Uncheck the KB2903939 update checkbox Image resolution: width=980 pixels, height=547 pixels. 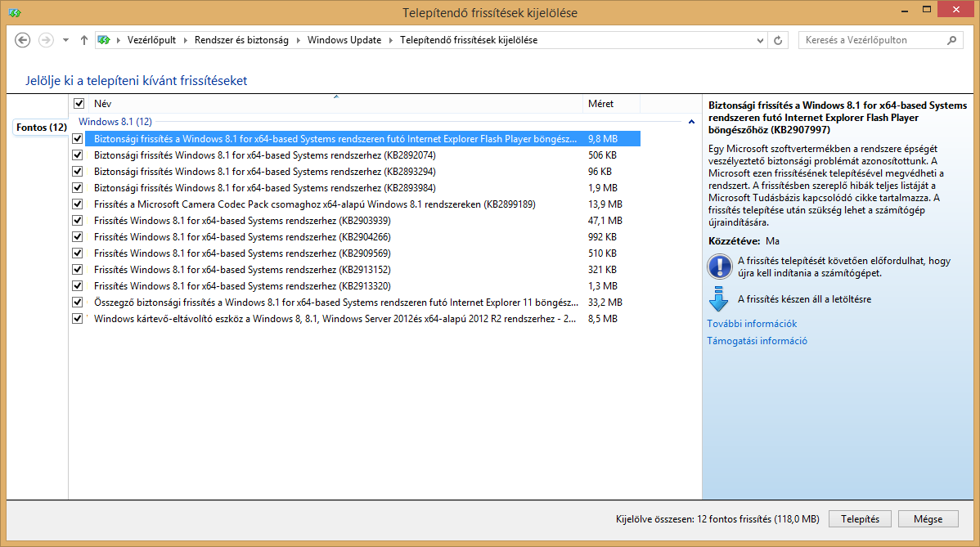pyautogui.click(x=78, y=221)
